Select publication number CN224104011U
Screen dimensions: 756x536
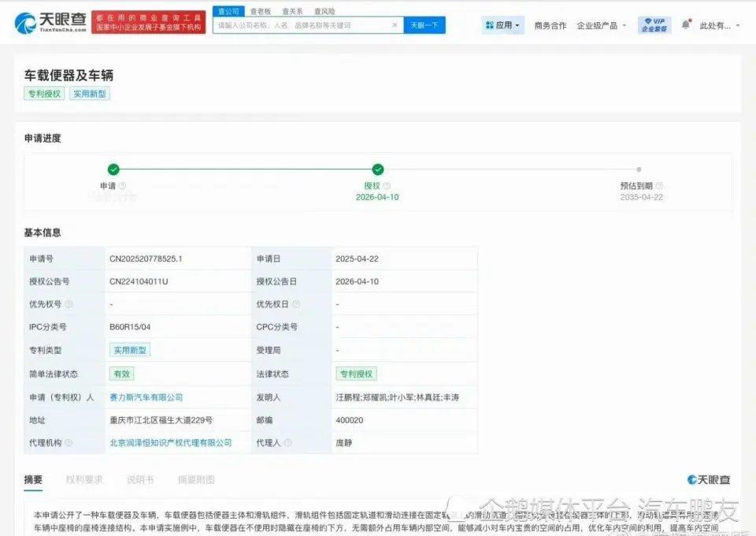pos(139,281)
